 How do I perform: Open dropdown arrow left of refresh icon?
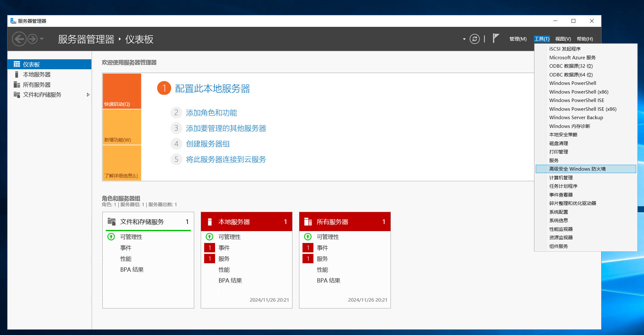coord(464,39)
